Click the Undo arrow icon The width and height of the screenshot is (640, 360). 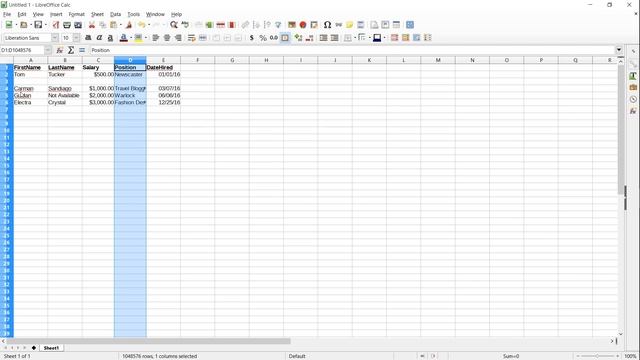[141, 25]
